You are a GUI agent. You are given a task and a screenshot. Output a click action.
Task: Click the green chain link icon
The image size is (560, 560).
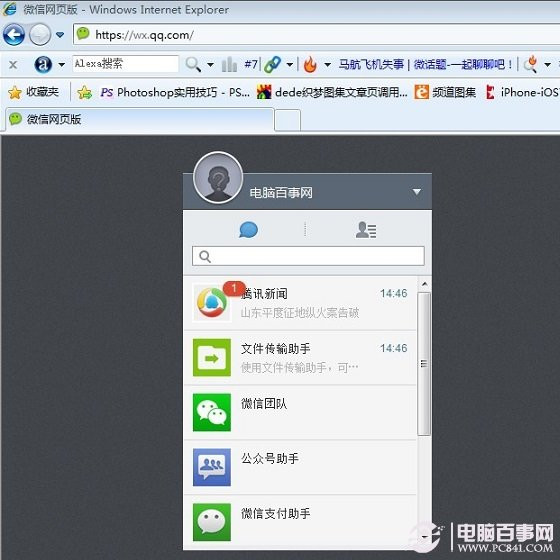[x=272, y=65]
